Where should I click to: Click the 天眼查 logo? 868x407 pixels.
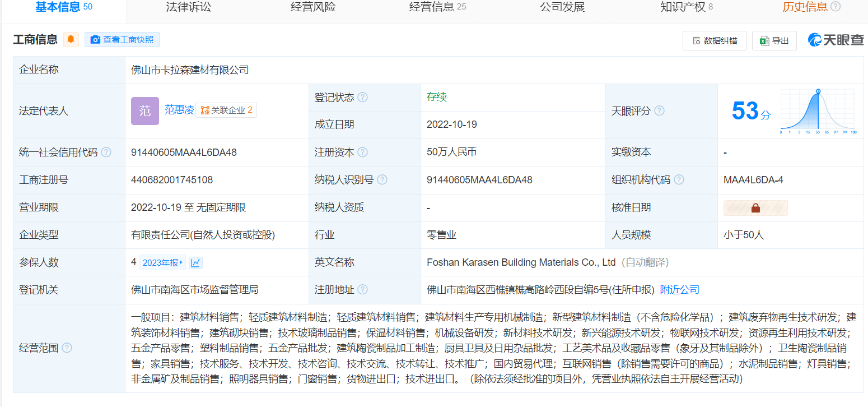[836, 40]
